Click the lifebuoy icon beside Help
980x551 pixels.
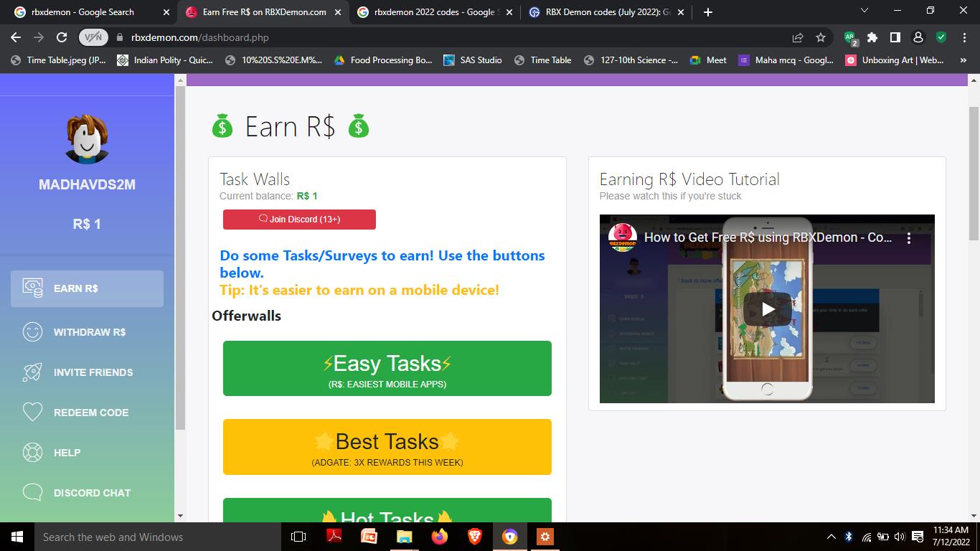pyautogui.click(x=32, y=452)
